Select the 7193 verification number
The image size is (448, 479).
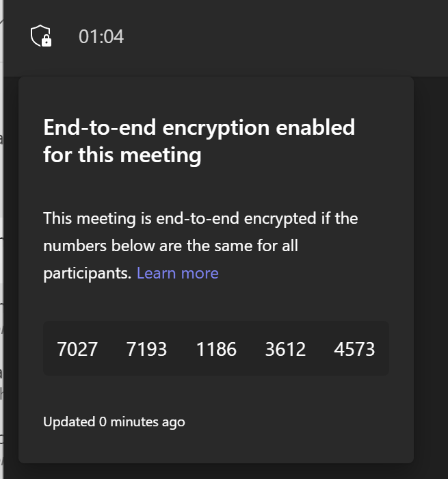pyautogui.click(x=146, y=349)
